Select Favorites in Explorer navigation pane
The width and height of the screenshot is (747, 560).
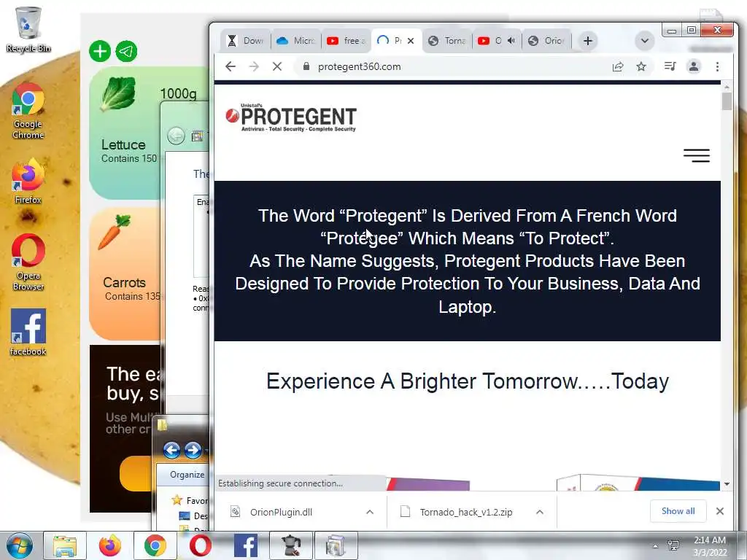[190, 500]
